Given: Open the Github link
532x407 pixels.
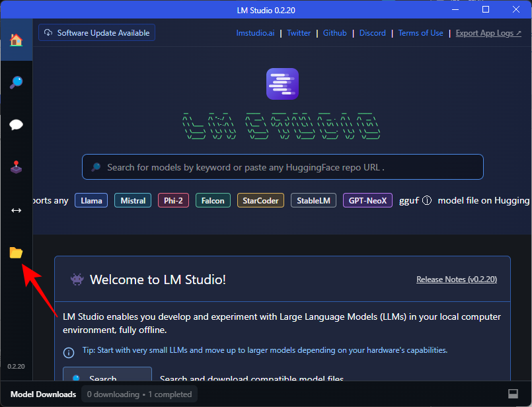Looking at the screenshot, I should click(334, 33).
